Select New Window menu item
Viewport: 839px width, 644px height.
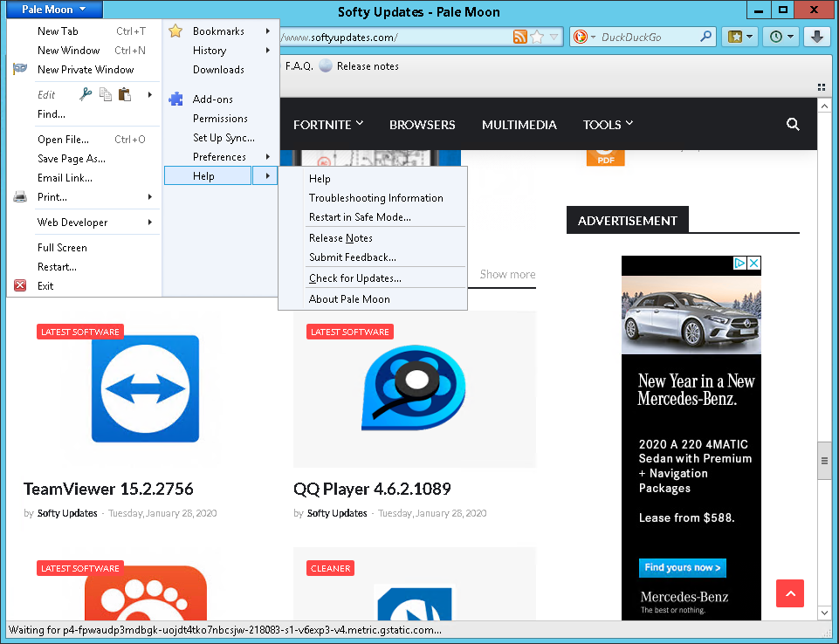85,51
